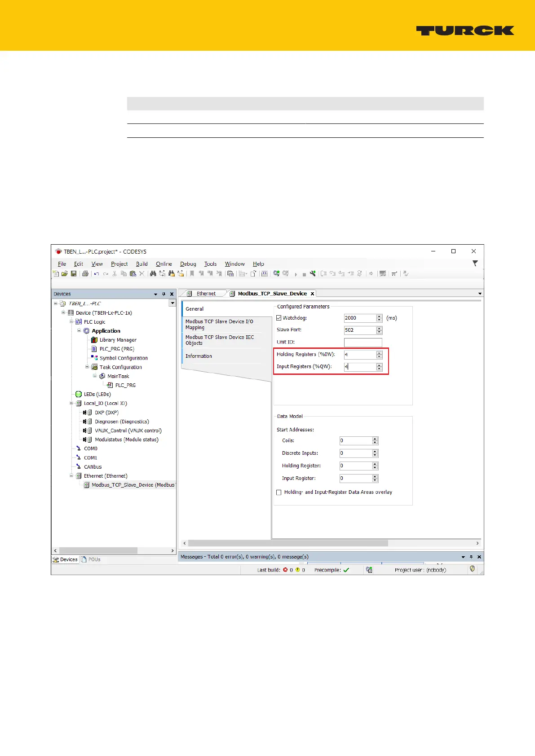Screen dimensions: 535x756
Task: Collapse the MainTask tree node
Action: [95, 376]
